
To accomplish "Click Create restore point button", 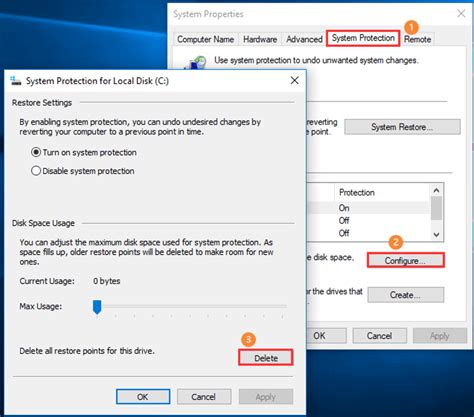I will click(x=406, y=295).
